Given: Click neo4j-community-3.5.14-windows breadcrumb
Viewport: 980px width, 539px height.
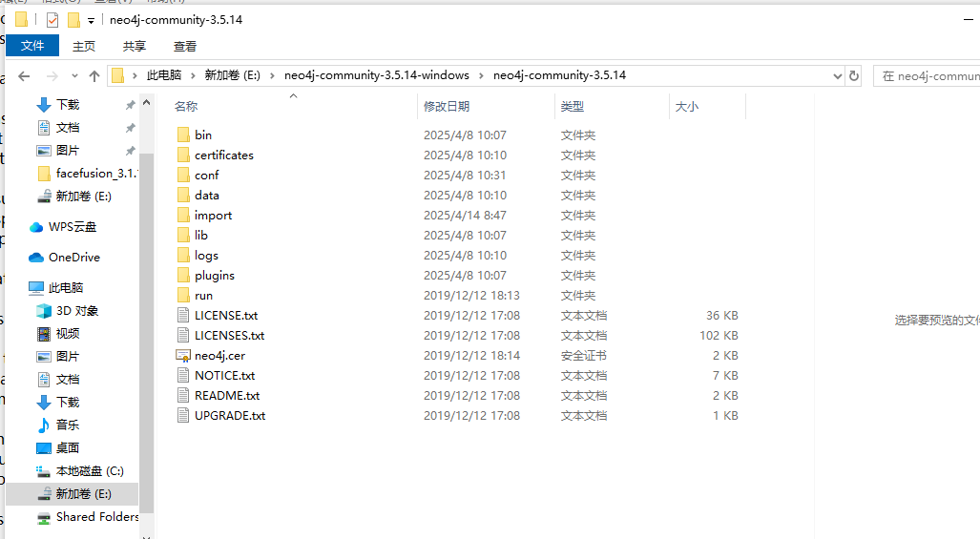Looking at the screenshot, I should coord(377,75).
